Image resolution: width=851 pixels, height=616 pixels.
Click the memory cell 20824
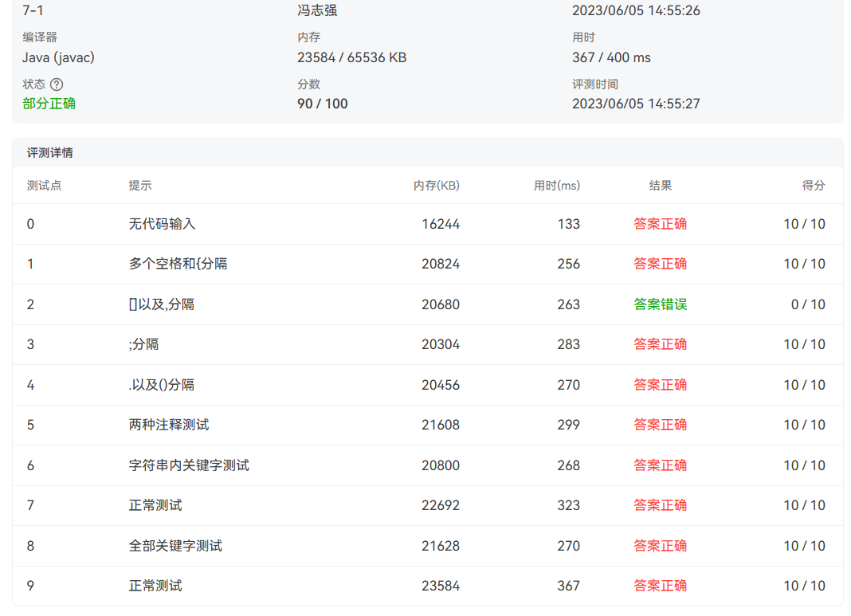[x=441, y=264]
